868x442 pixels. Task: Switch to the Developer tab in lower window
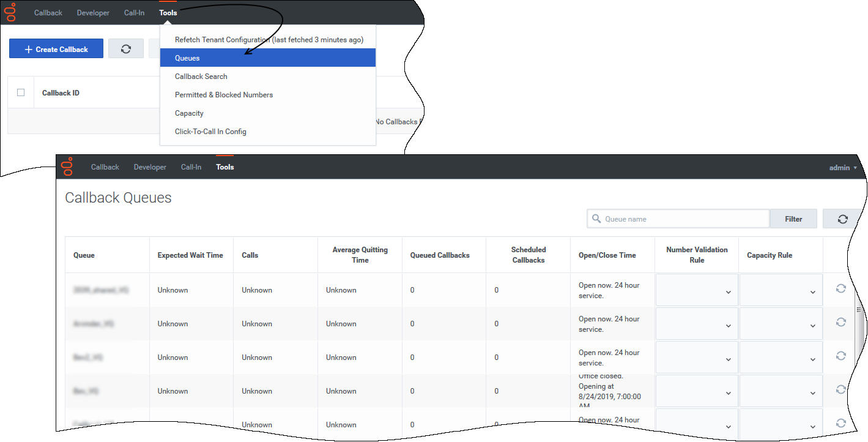pyautogui.click(x=150, y=167)
